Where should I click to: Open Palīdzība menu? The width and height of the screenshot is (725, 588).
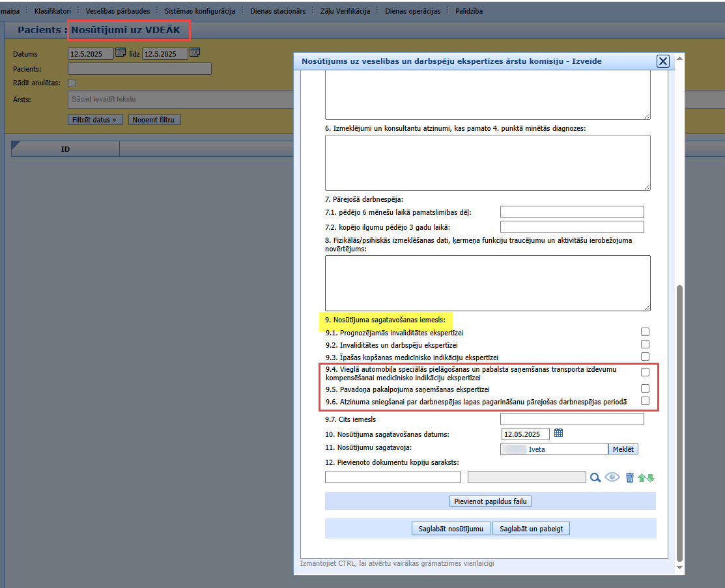[x=469, y=11]
